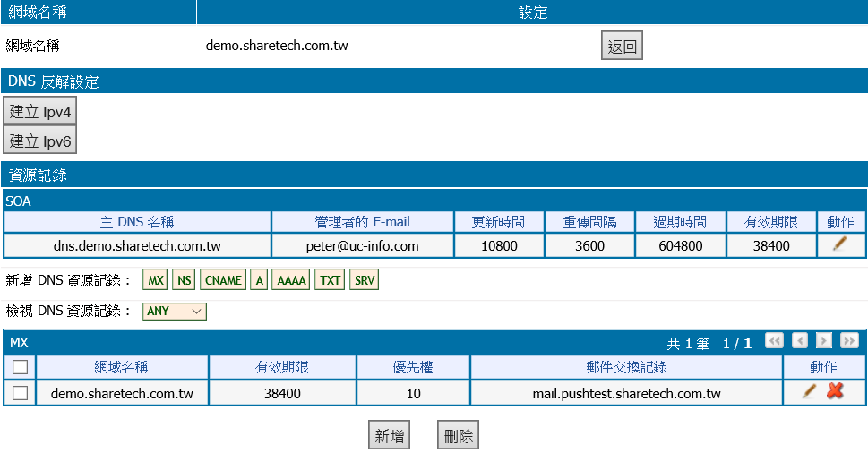Image resolution: width=868 pixels, height=453 pixels.
Task: Add a new SRV resource record
Action: 364,280
